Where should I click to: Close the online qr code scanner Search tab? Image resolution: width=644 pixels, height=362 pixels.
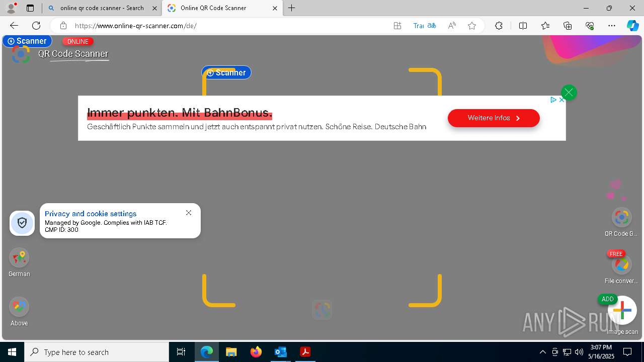[154, 8]
